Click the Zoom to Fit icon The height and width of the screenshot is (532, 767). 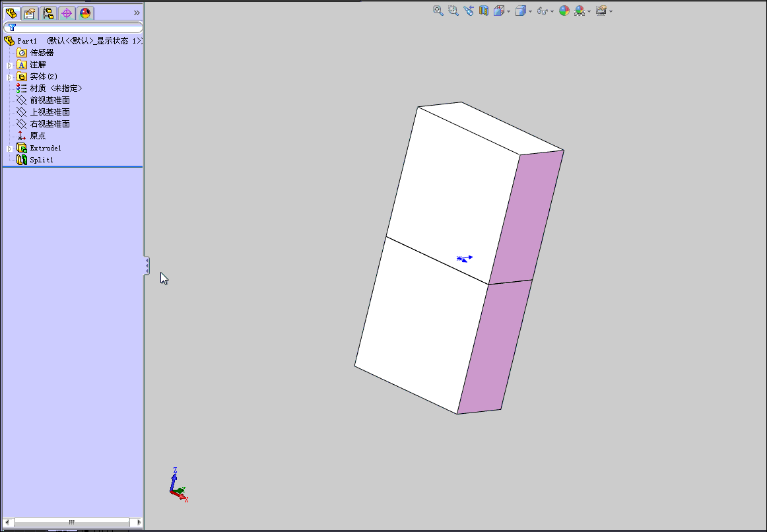tap(438, 11)
